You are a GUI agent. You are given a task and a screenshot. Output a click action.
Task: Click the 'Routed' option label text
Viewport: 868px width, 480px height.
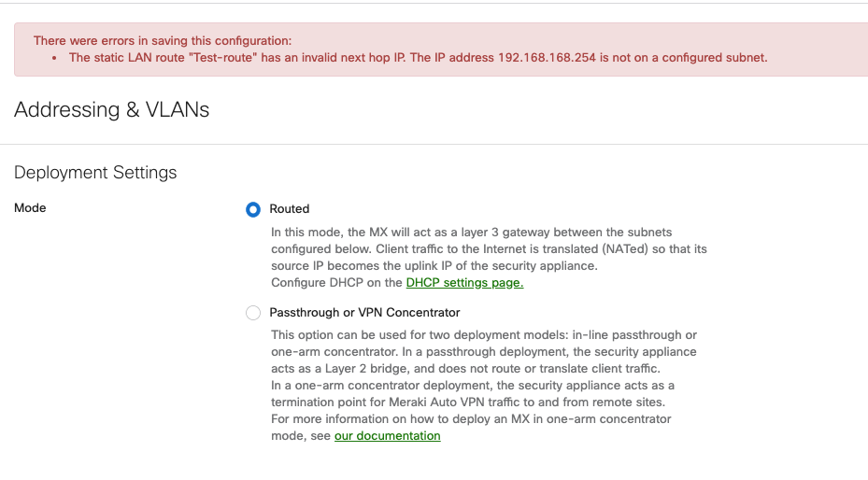click(289, 209)
